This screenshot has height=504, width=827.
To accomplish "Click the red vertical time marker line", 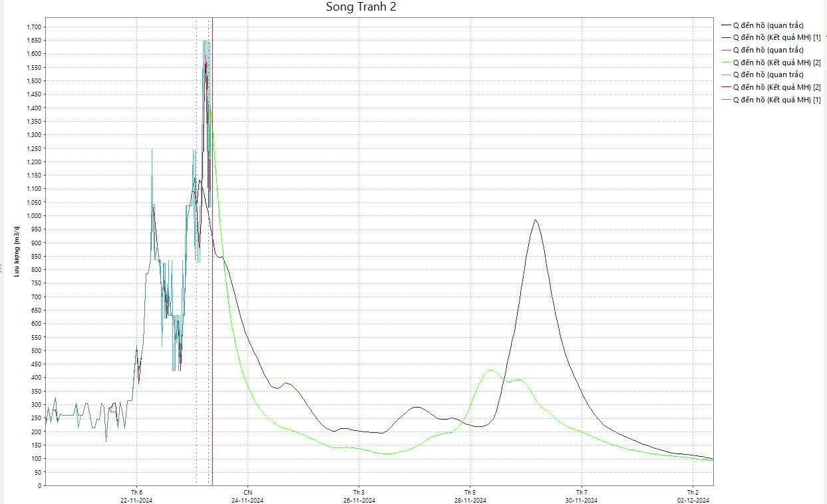I will click(212, 332).
